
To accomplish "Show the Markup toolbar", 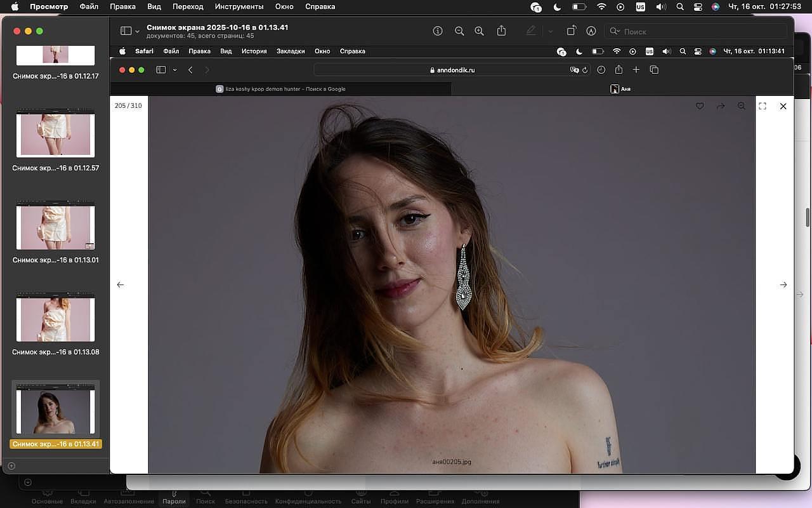I will [x=591, y=31].
